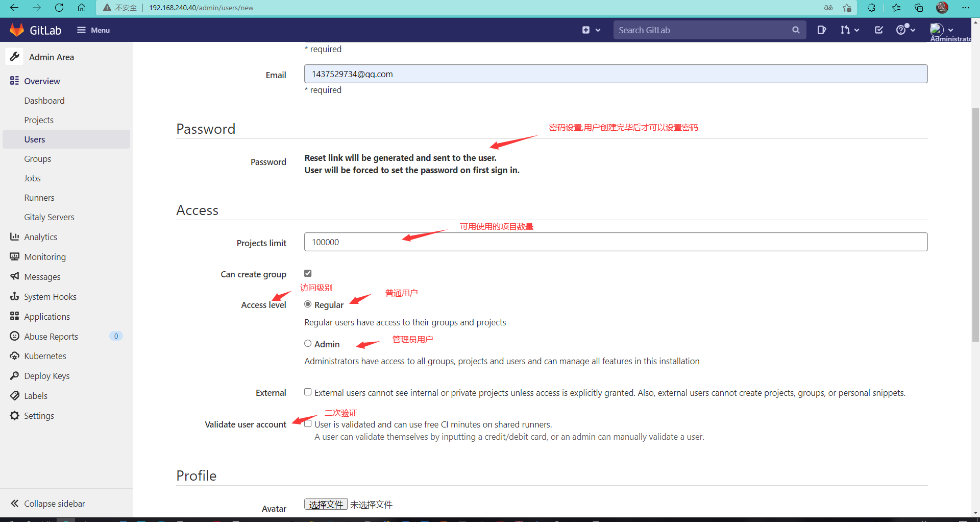Click the 选择文件 avatar upload button
Viewport: 980px width, 522px height.
(x=326, y=504)
